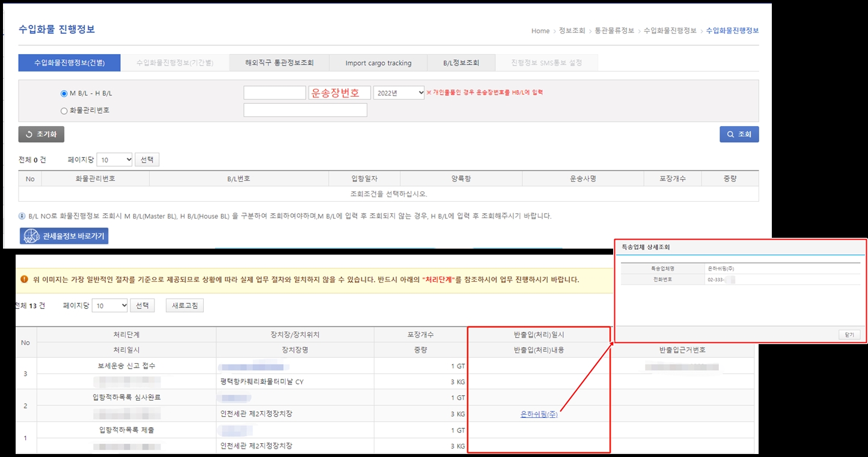Click the 은하쉬핑(주) link in the table
The image size is (868, 457).
(539, 414)
